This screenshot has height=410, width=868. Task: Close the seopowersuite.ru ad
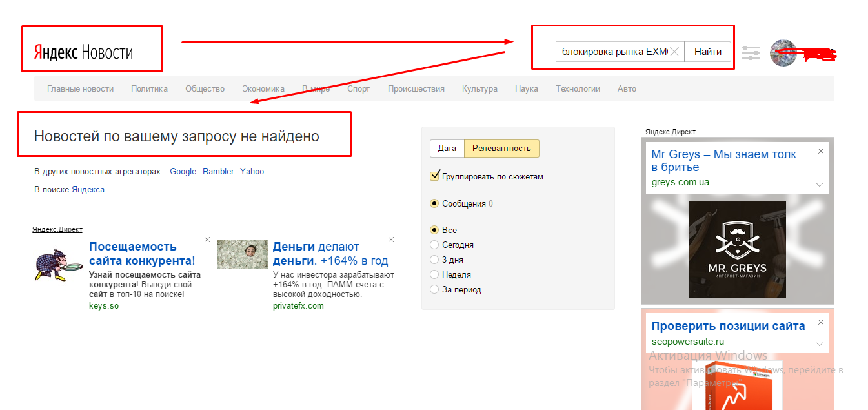(x=821, y=322)
